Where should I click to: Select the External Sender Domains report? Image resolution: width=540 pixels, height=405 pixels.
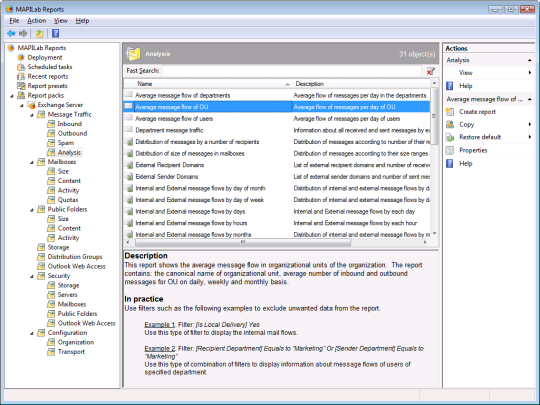click(167, 177)
